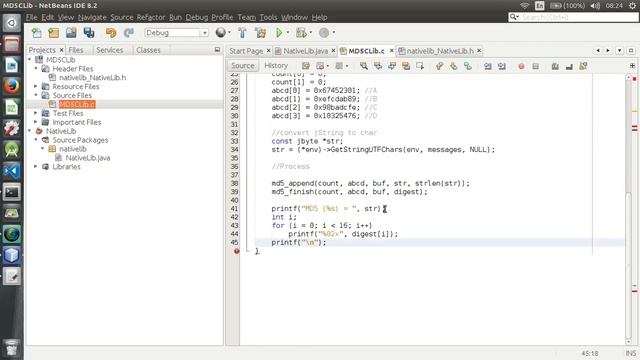Click the Find Selection magnifier icon
This screenshot has width=640, height=360.
(363, 66)
